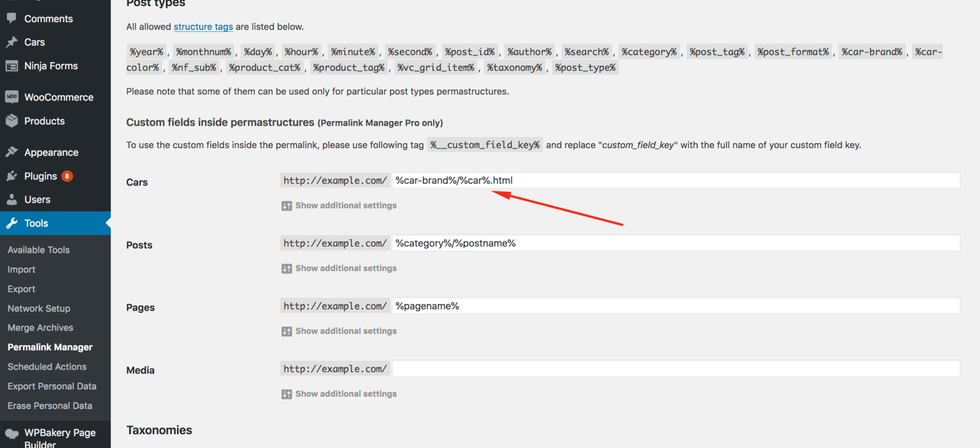This screenshot has width=980, height=448.
Task: Click the %search% structure tag
Action: 587,52
